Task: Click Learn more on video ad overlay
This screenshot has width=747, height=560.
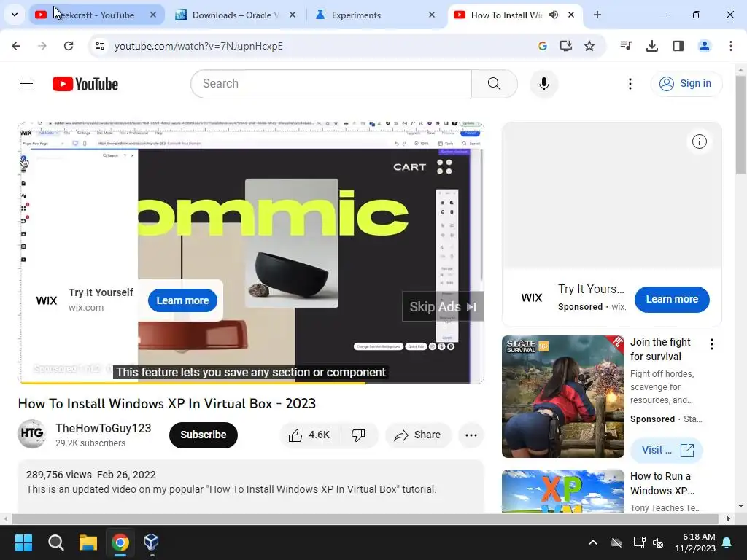Action: point(182,300)
